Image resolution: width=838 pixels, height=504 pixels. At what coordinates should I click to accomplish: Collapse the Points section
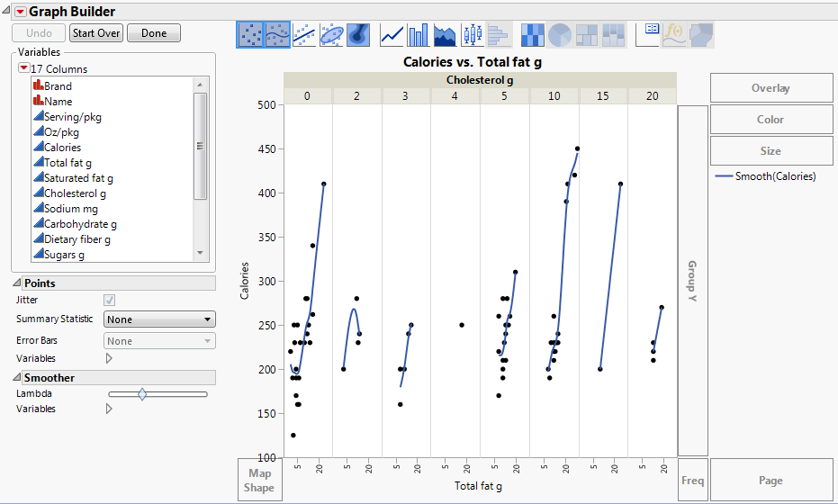pyautogui.click(x=17, y=283)
